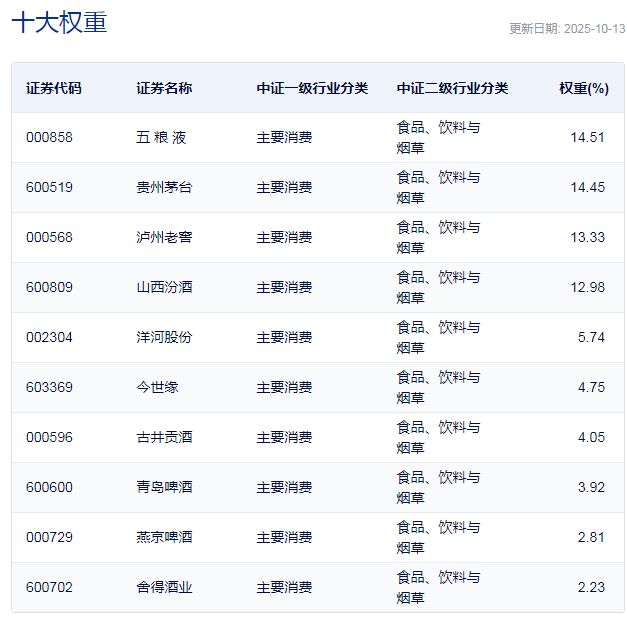The height and width of the screenshot is (617, 627).
Task: Click 食品、饮料与烟草 in the 舍得酒业 row
Action: pyautogui.click(x=438, y=587)
